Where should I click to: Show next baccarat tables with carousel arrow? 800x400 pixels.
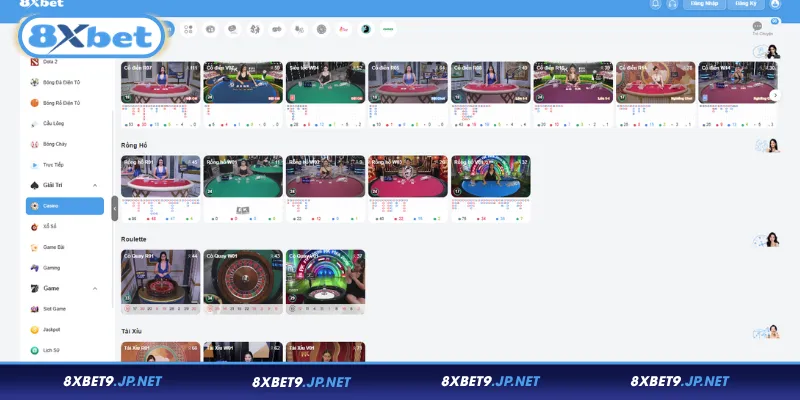click(x=775, y=95)
